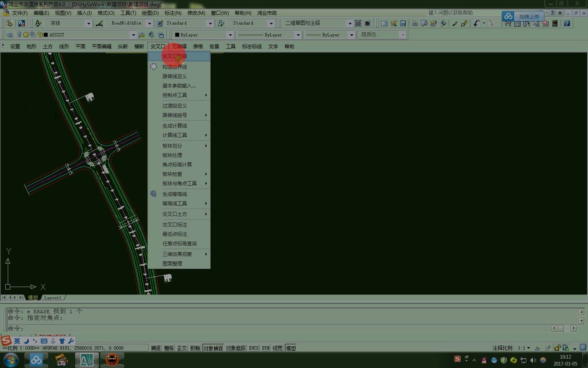Open the QuickCalc calculator icon
588x368 pixels.
click(x=555, y=23)
